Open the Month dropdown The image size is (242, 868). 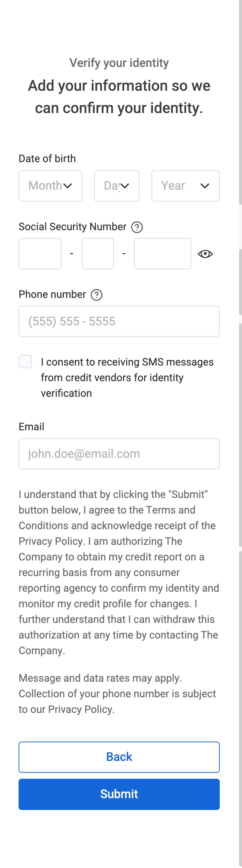pos(50,186)
